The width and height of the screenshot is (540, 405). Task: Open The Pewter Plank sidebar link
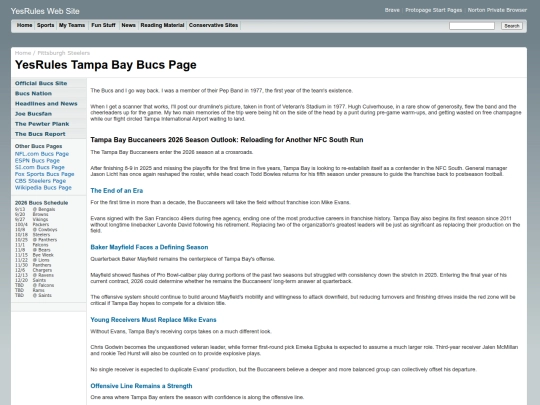[42, 124]
